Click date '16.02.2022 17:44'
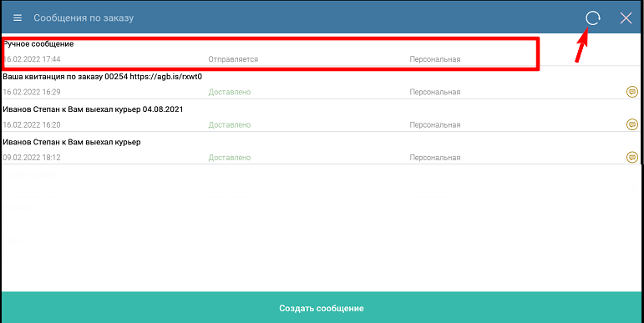Viewport: 644px width, 323px height. (32, 59)
